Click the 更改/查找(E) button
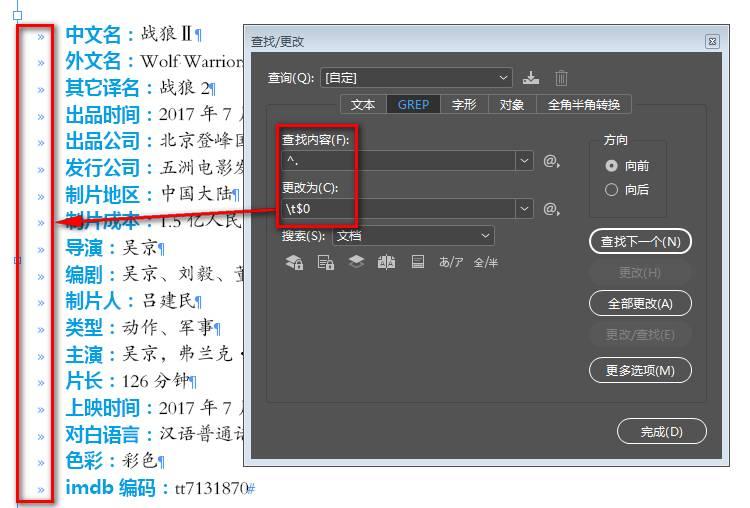 (640, 334)
